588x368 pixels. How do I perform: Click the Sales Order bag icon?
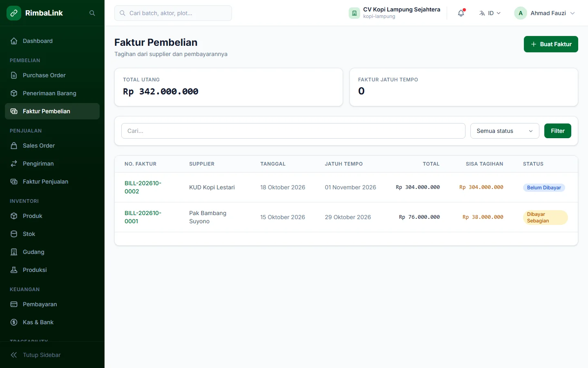click(14, 146)
